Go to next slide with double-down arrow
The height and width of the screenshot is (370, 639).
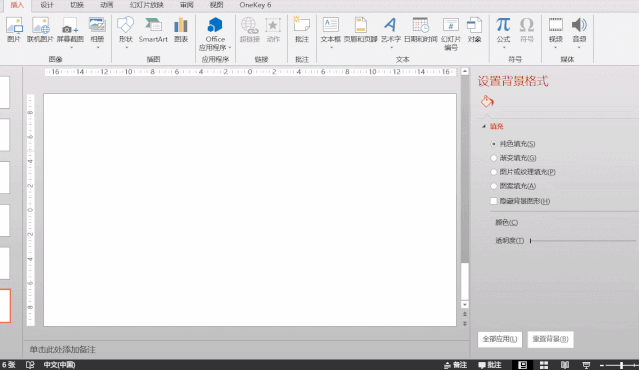point(465,324)
